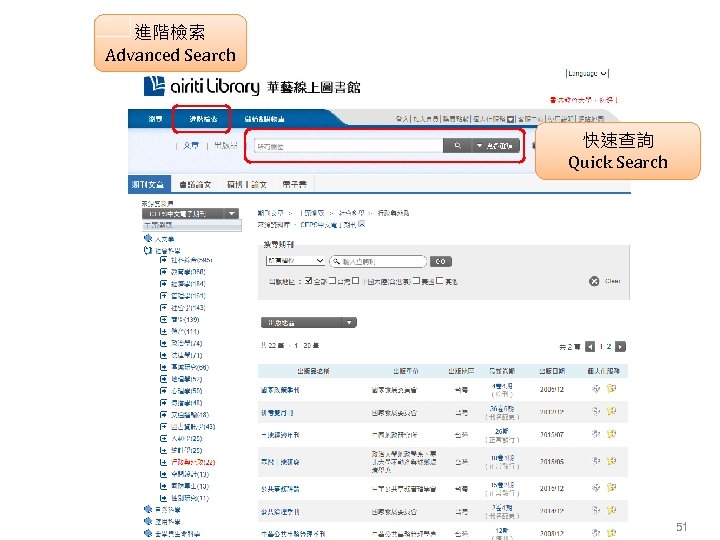This screenshot has width=720, height=540.
Task: Click the magnifier search button in quick search
Action: pos(457,146)
